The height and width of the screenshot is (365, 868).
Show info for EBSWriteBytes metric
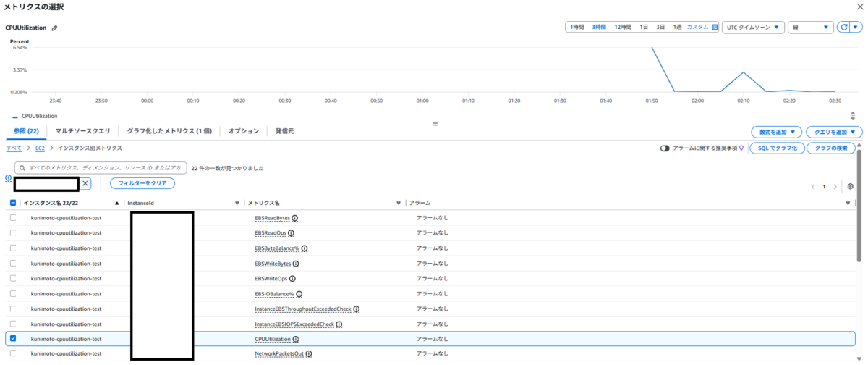pos(297,264)
